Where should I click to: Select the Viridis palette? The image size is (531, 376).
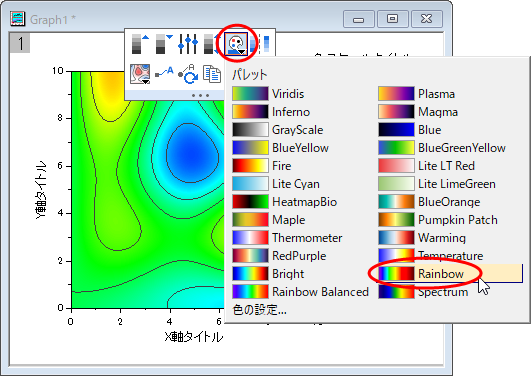pyautogui.click(x=268, y=94)
